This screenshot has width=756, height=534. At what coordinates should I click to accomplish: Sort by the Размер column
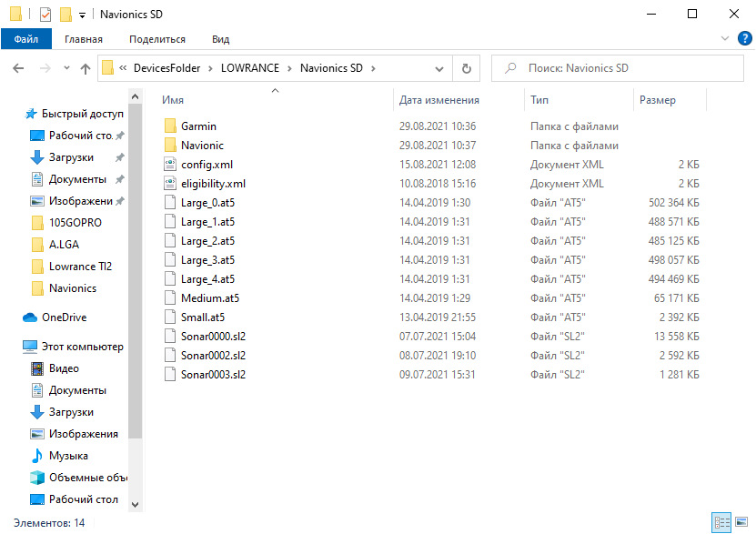pyautogui.click(x=657, y=100)
